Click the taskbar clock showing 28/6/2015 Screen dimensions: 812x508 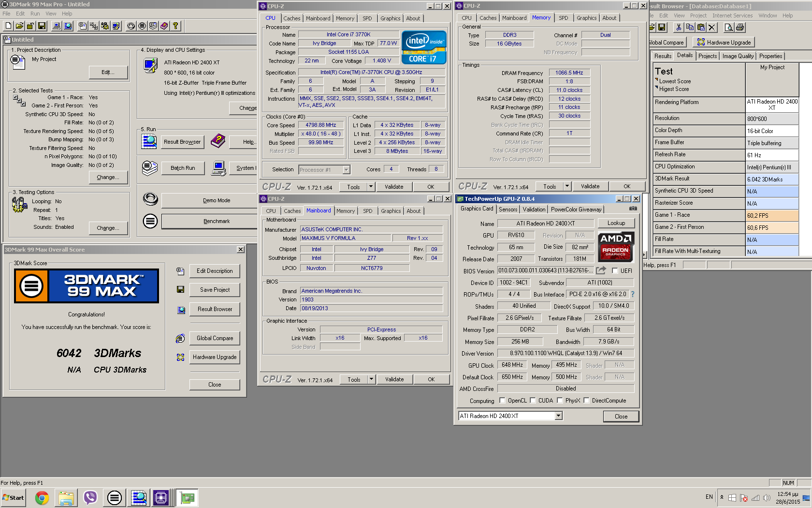[x=787, y=498]
